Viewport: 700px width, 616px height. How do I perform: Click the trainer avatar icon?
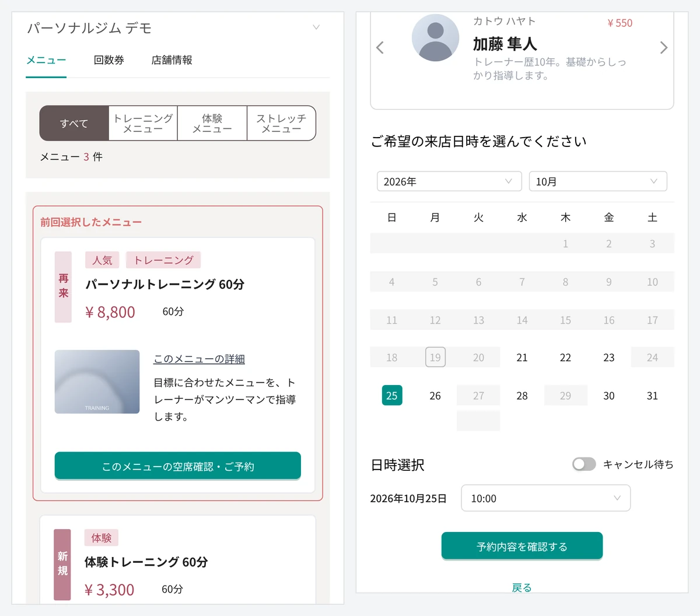436,38
